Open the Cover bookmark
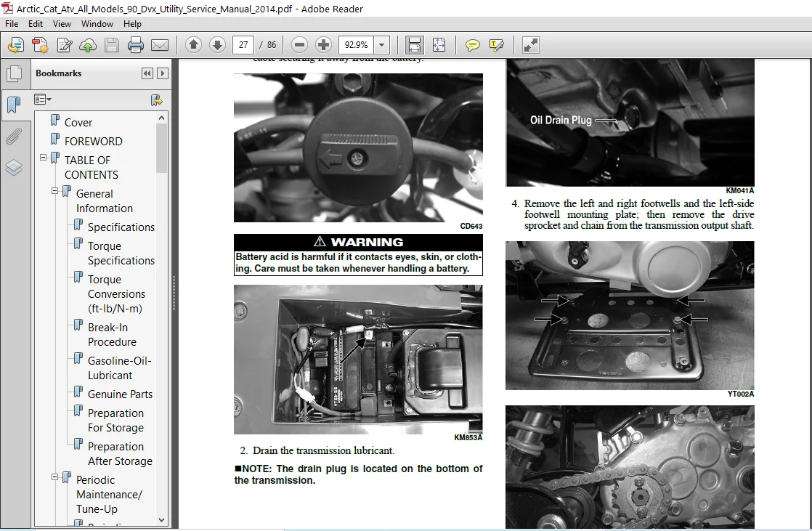This screenshot has width=812, height=531. pos(78,123)
